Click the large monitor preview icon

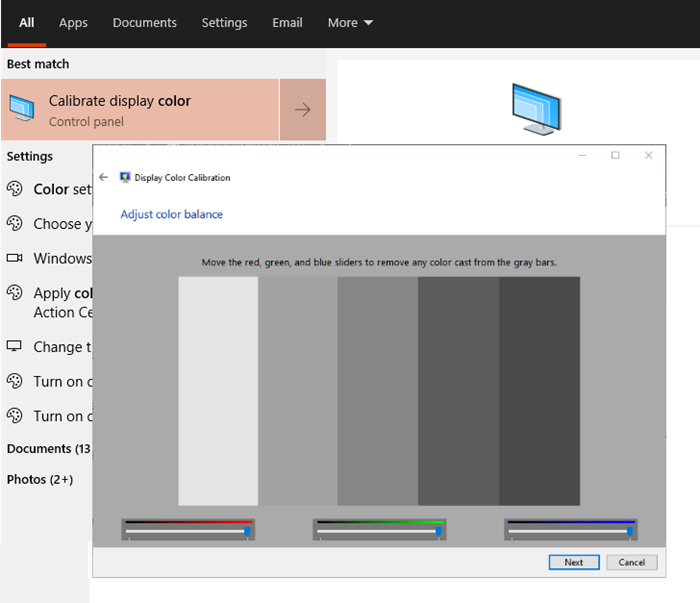(537, 109)
